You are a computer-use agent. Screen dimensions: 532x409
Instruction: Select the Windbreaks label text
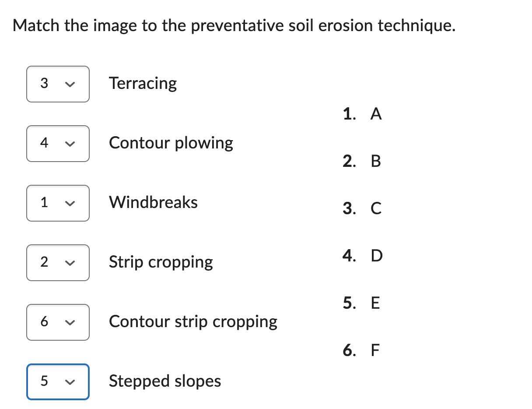pos(153,202)
